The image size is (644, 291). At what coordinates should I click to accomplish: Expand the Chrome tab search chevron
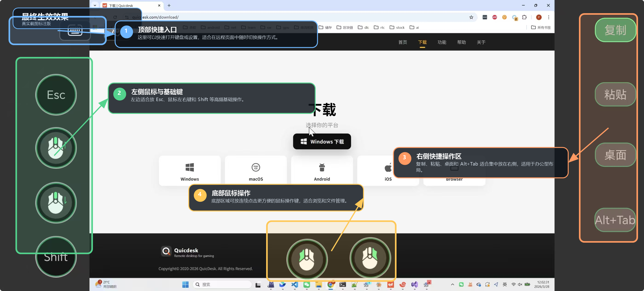pos(95,6)
